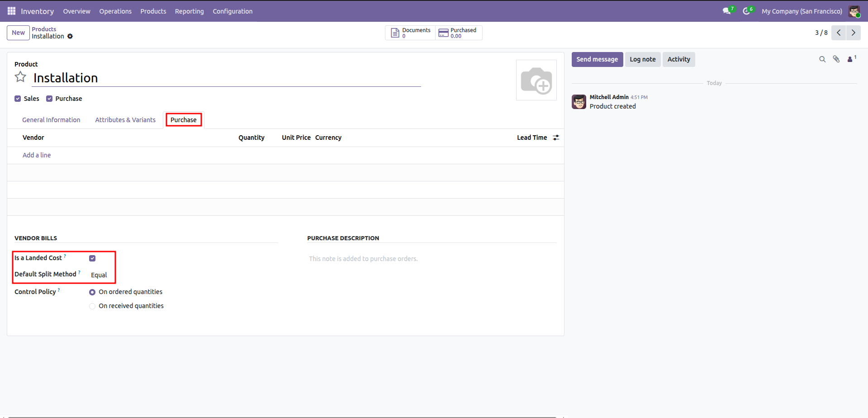Select the Purchase tab

[x=184, y=120]
